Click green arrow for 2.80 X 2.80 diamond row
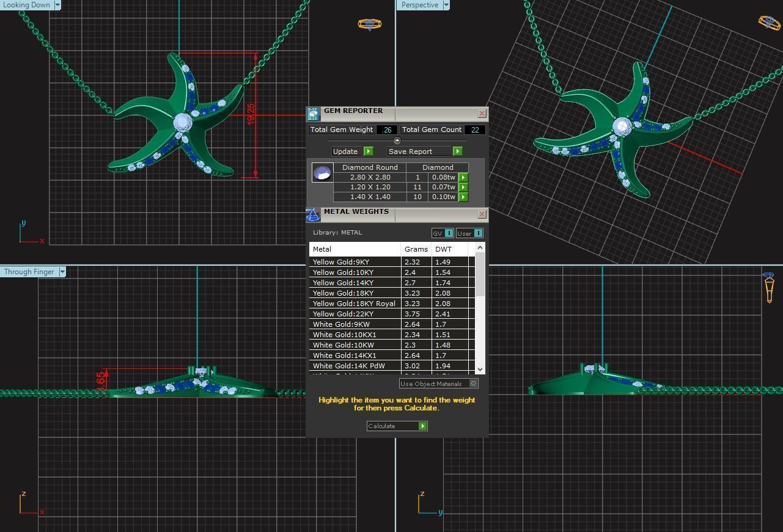The width and height of the screenshot is (783, 532). [x=463, y=177]
